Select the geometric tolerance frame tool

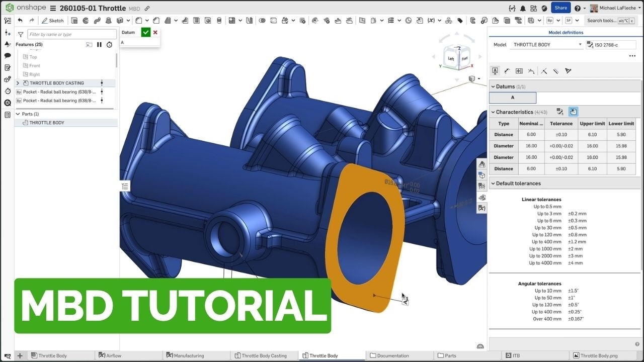click(x=519, y=71)
